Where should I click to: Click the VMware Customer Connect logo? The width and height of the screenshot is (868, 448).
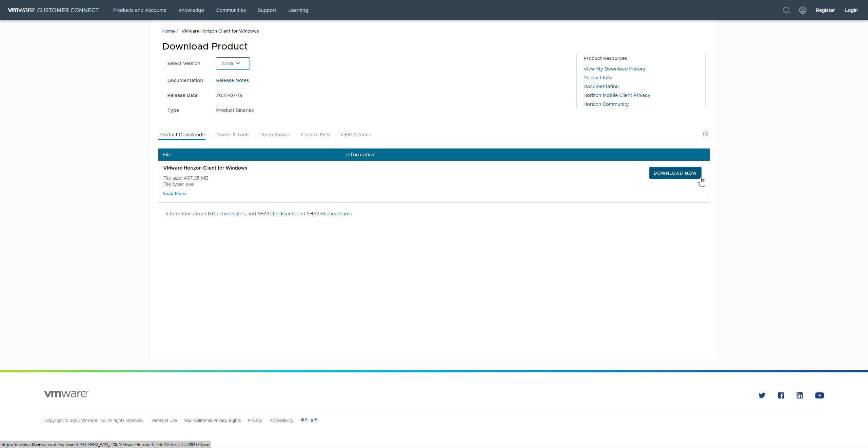tap(53, 10)
